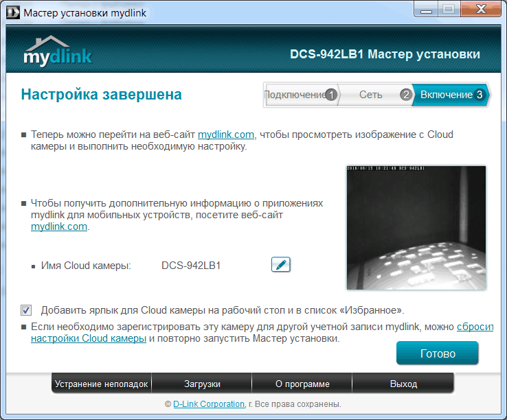
Task: Click the pencil edit icon next to DCS-942LB1
Action: pos(281,265)
